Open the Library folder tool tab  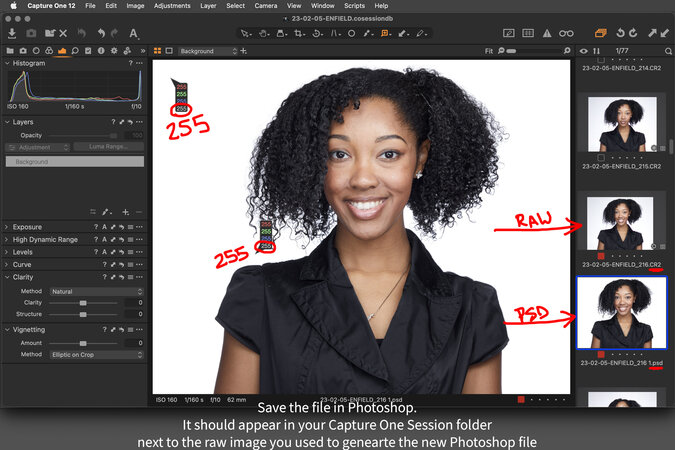click(10, 50)
